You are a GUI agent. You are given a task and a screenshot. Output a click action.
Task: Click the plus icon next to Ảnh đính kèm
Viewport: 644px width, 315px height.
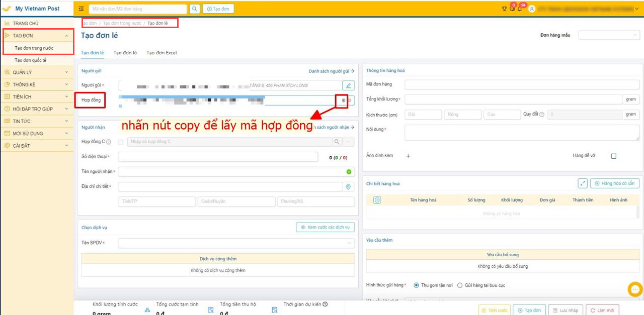click(408, 156)
